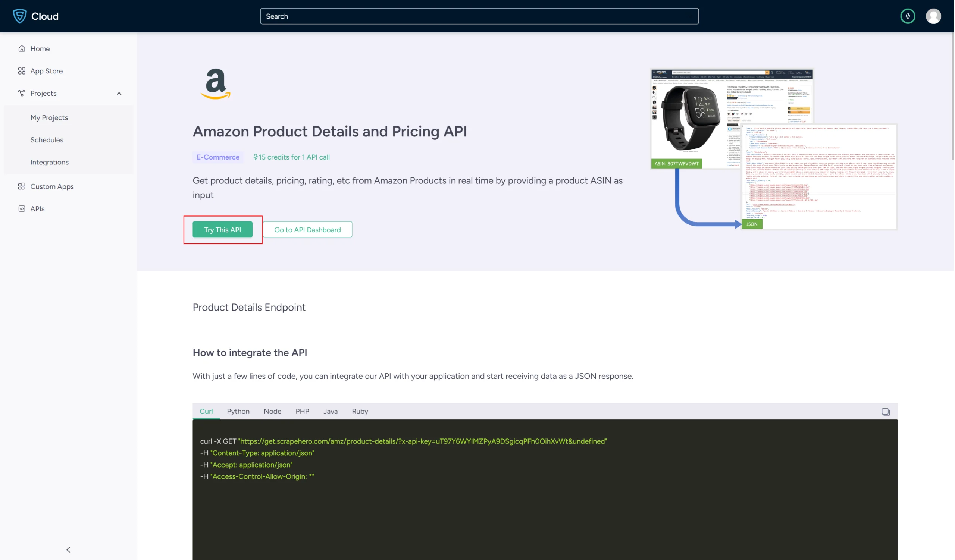The width and height of the screenshot is (955, 560).
Task: Click the App Store grid icon
Action: coord(22,71)
